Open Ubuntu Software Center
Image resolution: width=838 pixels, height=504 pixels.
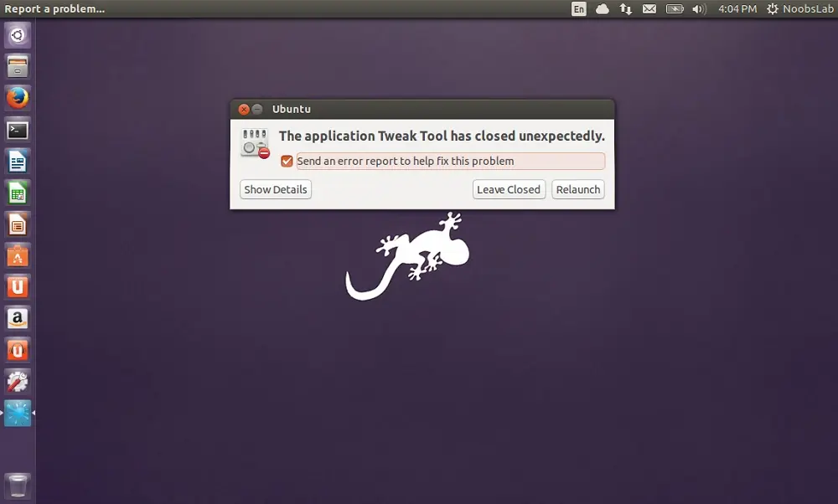pos(18,255)
